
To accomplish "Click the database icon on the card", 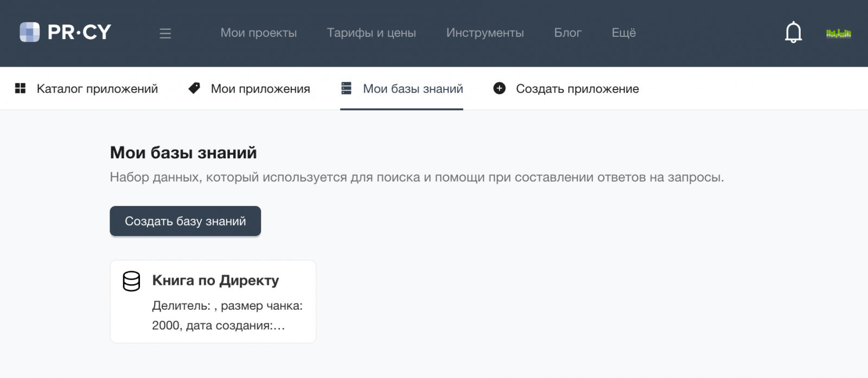I will [x=131, y=281].
